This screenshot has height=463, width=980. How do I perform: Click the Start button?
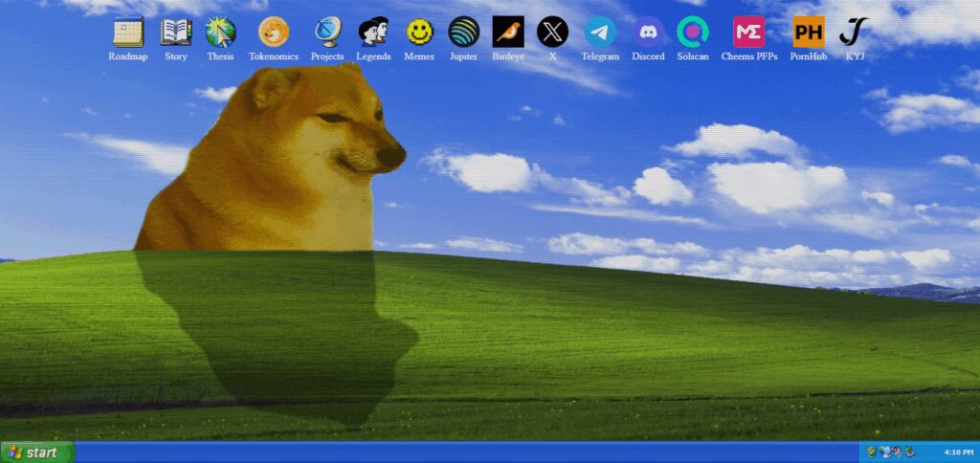(x=37, y=452)
